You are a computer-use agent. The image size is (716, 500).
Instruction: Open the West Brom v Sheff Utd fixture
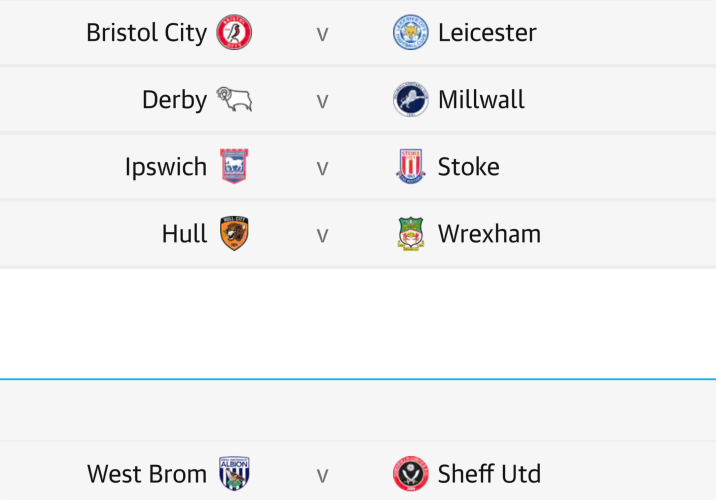[x=322, y=474]
